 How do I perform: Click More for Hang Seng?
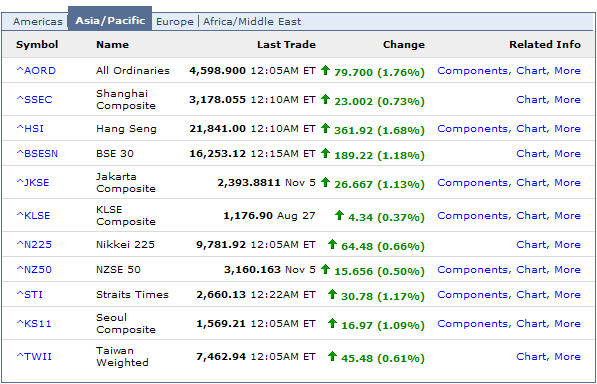(567, 129)
